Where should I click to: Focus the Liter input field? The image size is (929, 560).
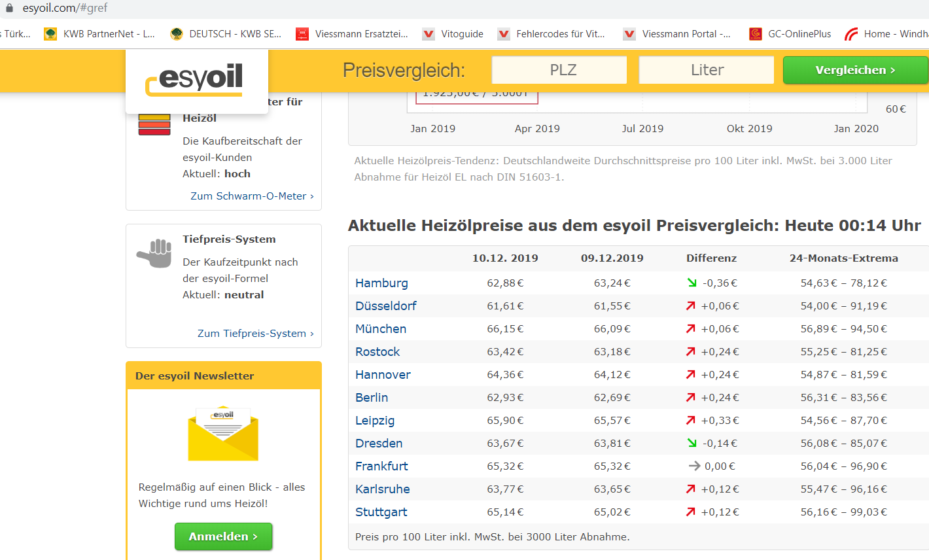click(x=707, y=70)
